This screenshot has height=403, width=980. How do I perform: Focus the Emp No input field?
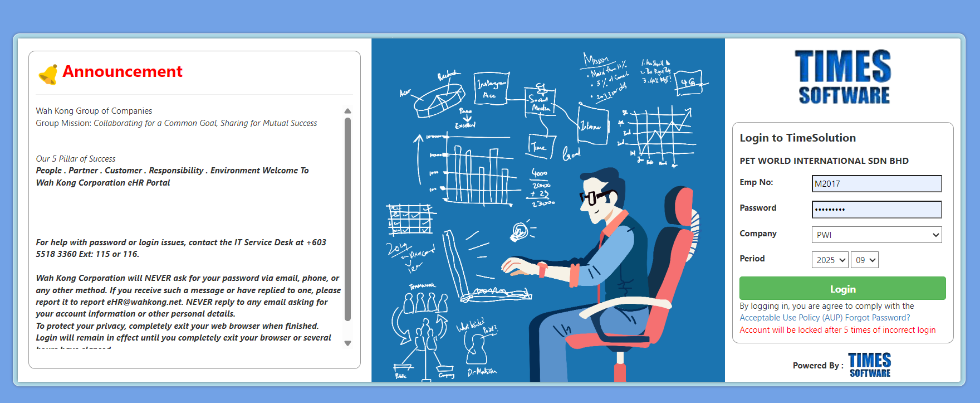(x=876, y=183)
